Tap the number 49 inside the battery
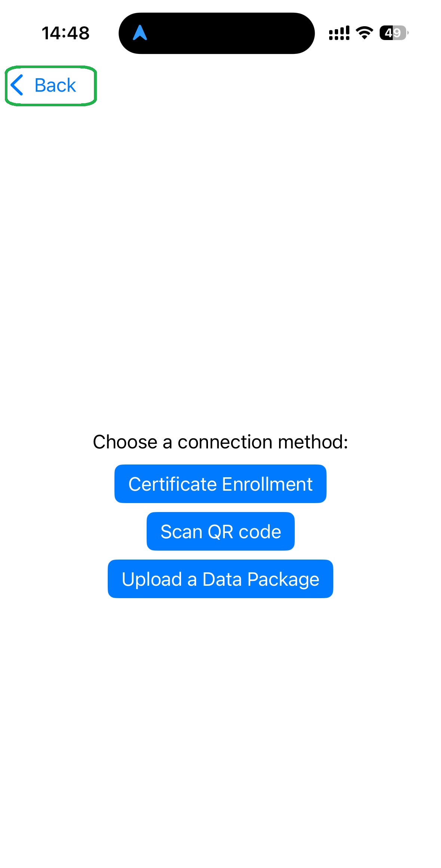 click(393, 33)
